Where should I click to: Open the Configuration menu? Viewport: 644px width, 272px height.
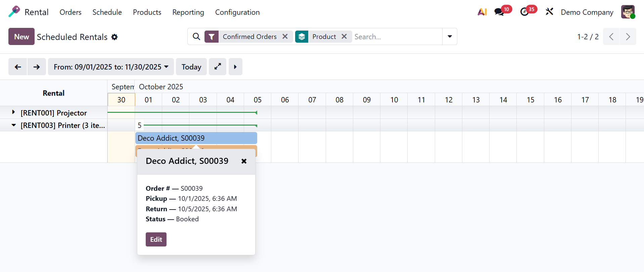[237, 12]
